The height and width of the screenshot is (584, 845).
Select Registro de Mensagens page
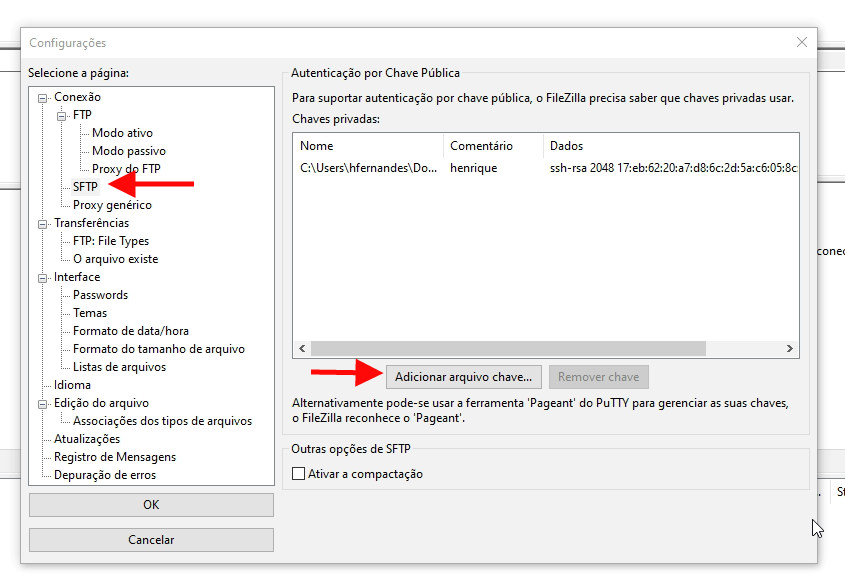pyautogui.click(x=115, y=457)
